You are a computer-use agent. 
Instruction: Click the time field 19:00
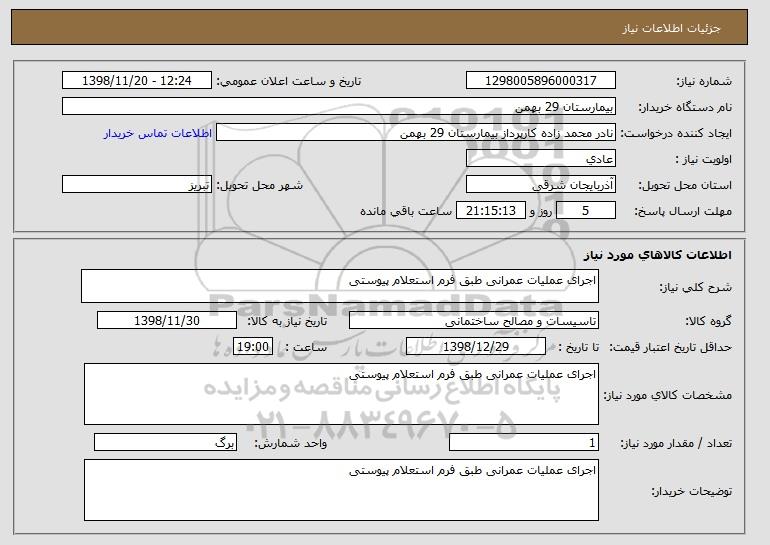[253, 347]
